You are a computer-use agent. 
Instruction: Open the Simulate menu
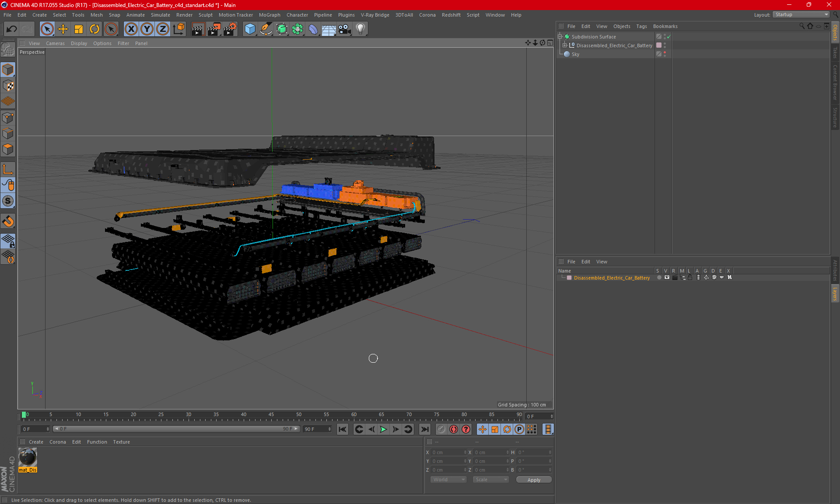161,15
